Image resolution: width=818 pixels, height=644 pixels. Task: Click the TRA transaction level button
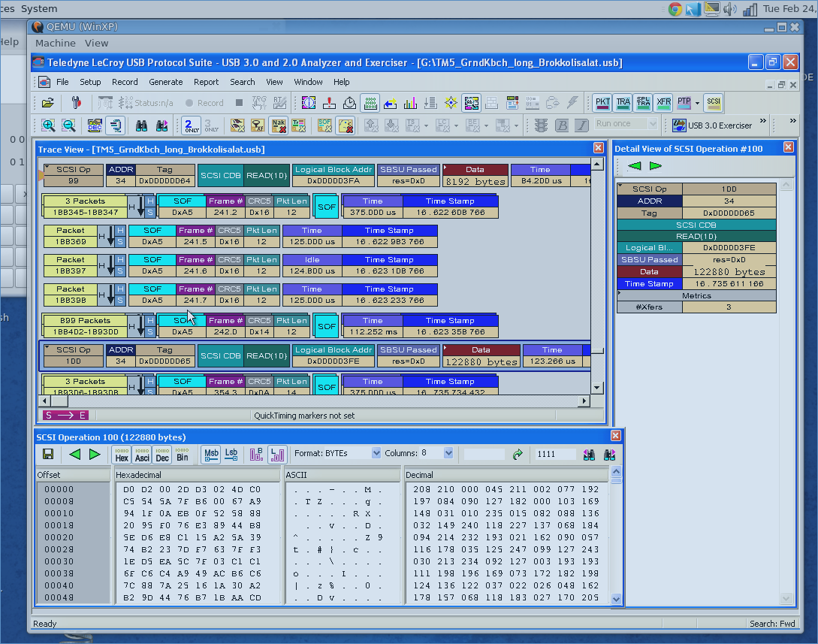(x=623, y=103)
